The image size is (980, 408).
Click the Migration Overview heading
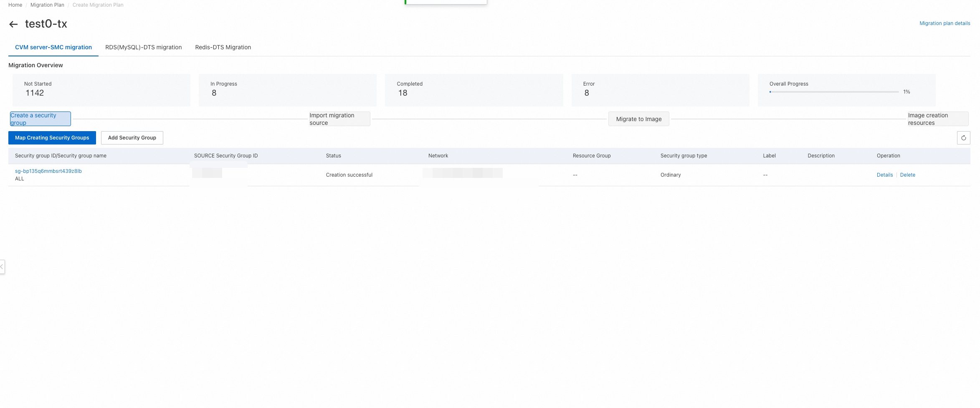pos(35,65)
